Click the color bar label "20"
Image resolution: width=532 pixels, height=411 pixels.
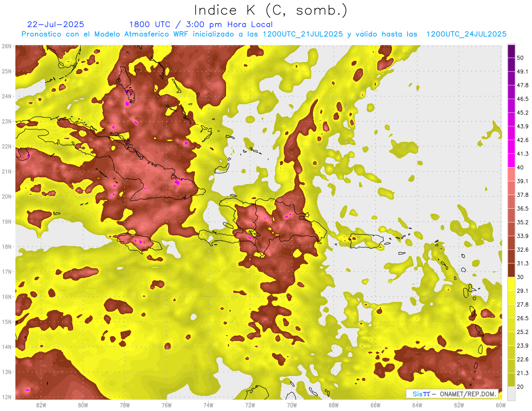520,387
